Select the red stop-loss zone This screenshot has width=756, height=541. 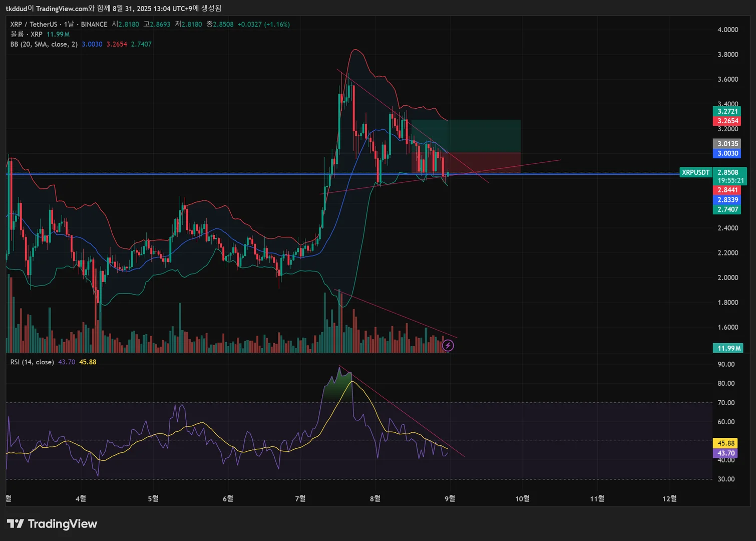point(466,163)
